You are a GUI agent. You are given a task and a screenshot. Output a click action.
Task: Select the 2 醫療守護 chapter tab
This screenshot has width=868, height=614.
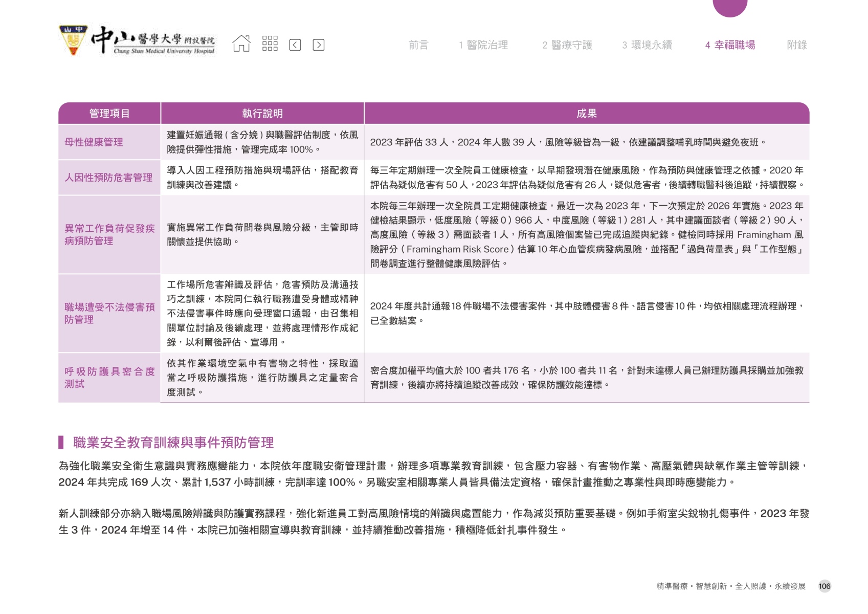(567, 45)
